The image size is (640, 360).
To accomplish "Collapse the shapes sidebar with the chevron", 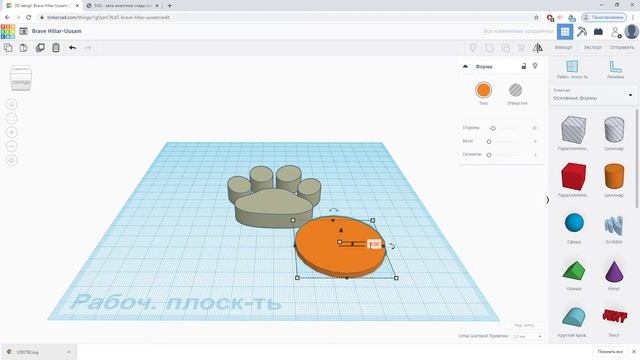I will pyautogui.click(x=547, y=200).
